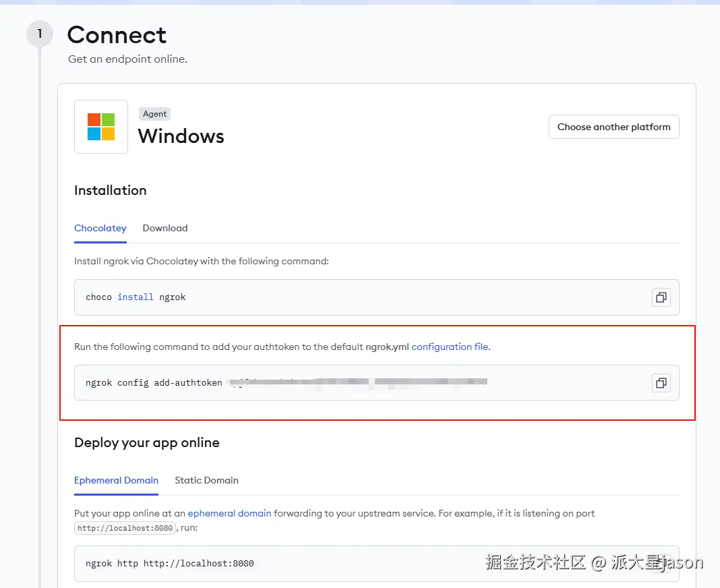Open the configuration file link
The height and width of the screenshot is (588, 720).
(x=450, y=347)
